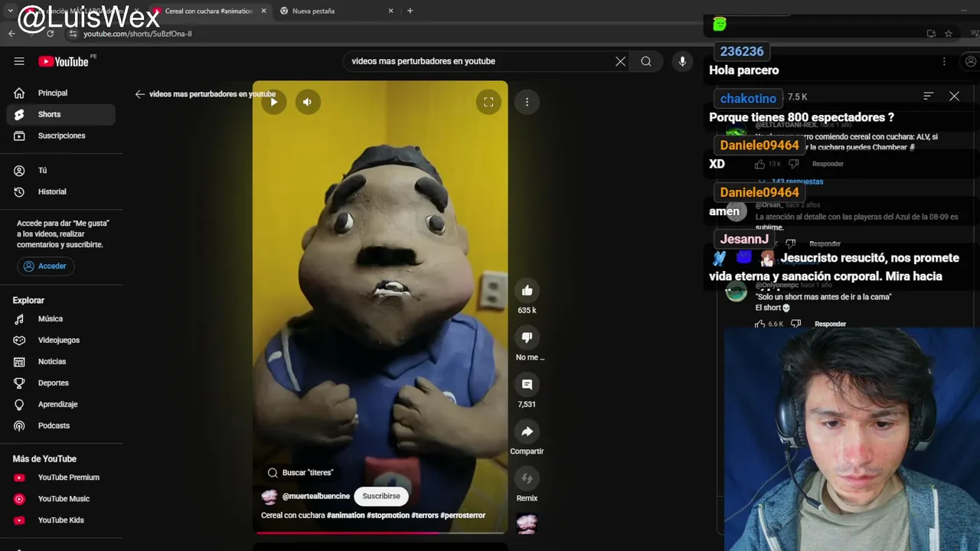Select Shorts in the sidebar
Image resolution: width=980 pixels, height=551 pixels.
click(61, 114)
